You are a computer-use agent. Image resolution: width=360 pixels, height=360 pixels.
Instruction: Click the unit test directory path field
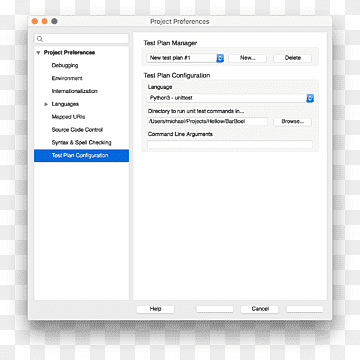207,122
